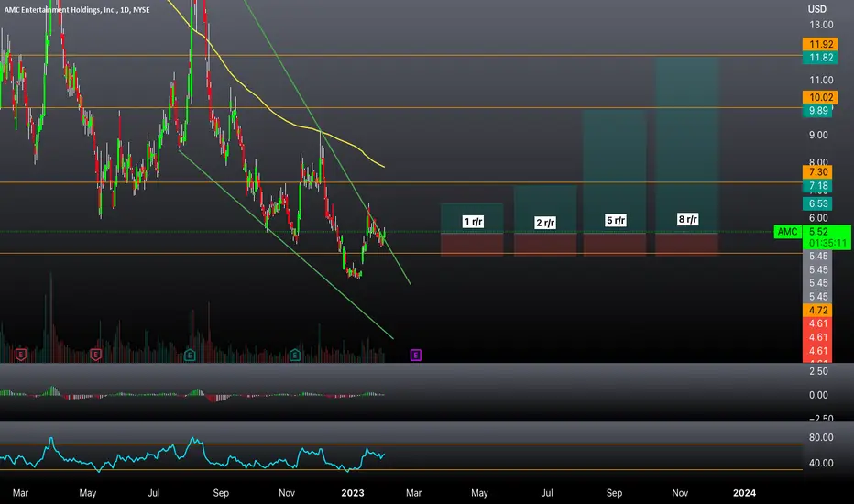Click the Mar label right after 2023
This screenshot has width=854, height=504.
coord(413,493)
